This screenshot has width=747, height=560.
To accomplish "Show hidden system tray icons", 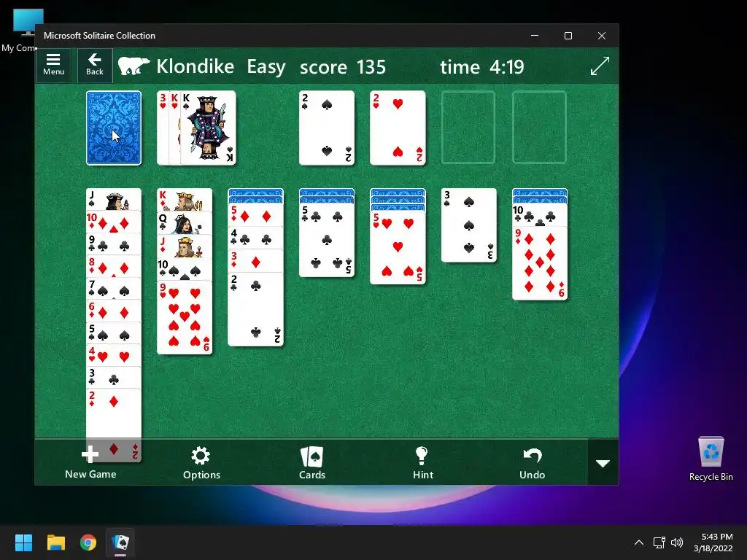I will pyautogui.click(x=639, y=542).
